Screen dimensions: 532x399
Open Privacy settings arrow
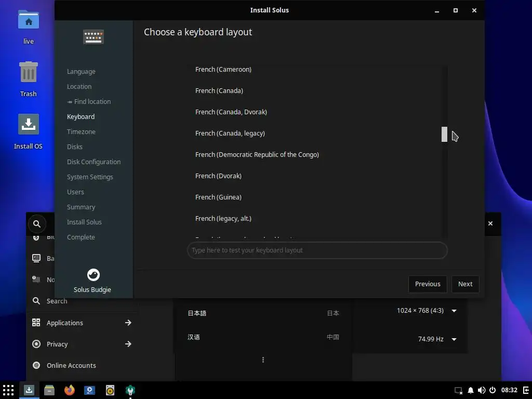[128, 344]
